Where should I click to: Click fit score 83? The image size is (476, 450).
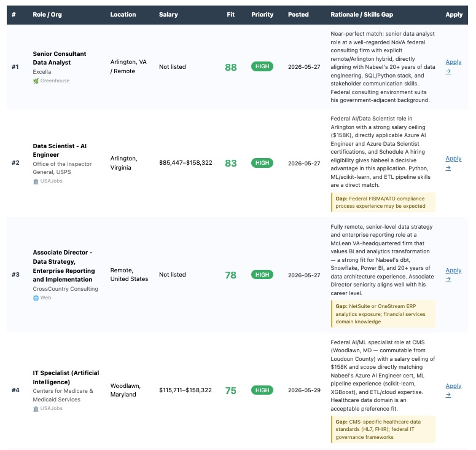pos(231,163)
